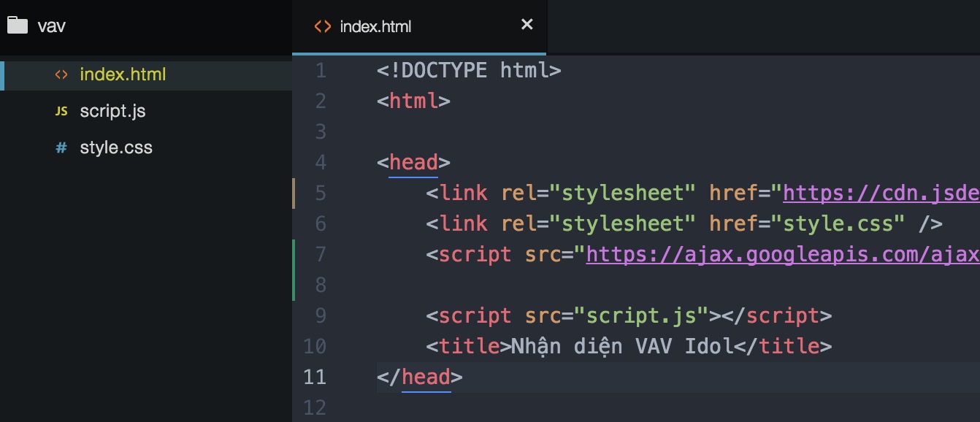Place cursor in the title text Nhận diện VAV Idol
This screenshot has height=422, width=980.
621,346
